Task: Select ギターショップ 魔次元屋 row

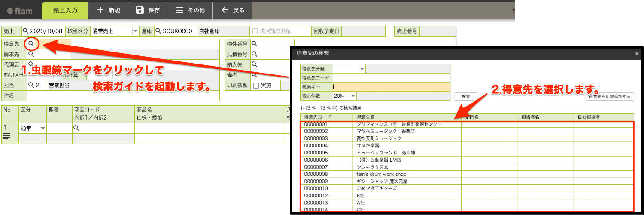Action: click(x=467, y=181)
